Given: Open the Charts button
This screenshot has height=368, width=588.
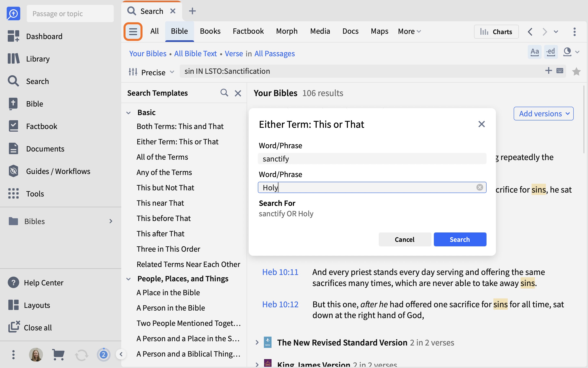Looking at the screenshot, I should 496,32.
